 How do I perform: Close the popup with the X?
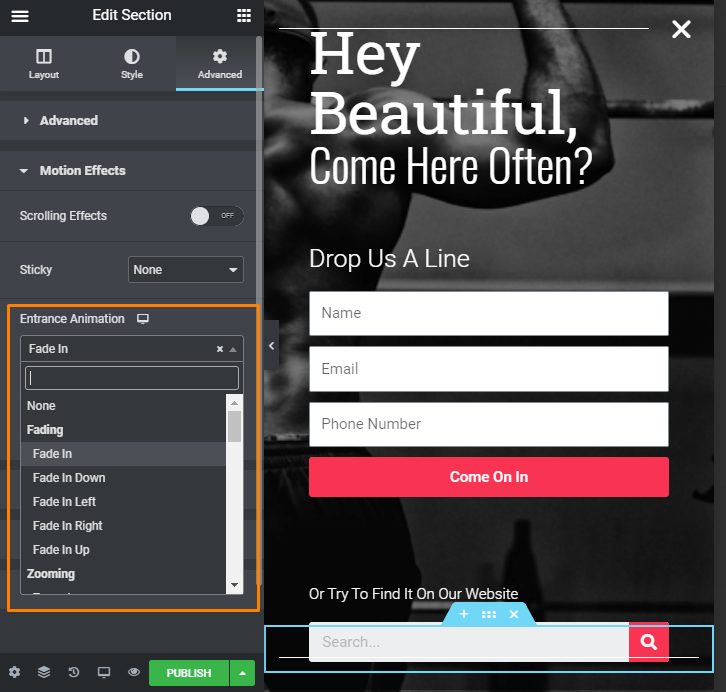(681, 29)
